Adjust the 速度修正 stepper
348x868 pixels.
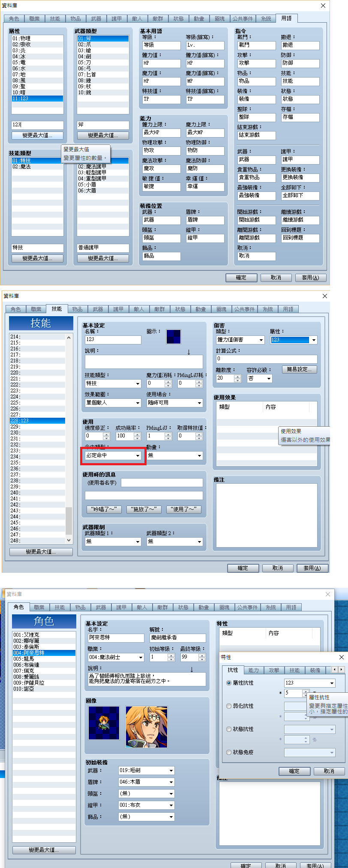pyautogui.click(x=107, y=436)
